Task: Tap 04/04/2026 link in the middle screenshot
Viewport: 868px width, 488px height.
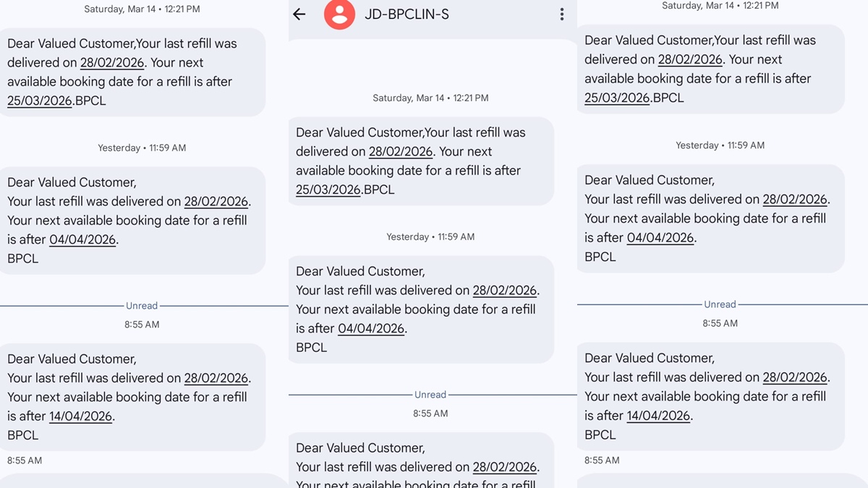Action: click(x=371, y=329)
